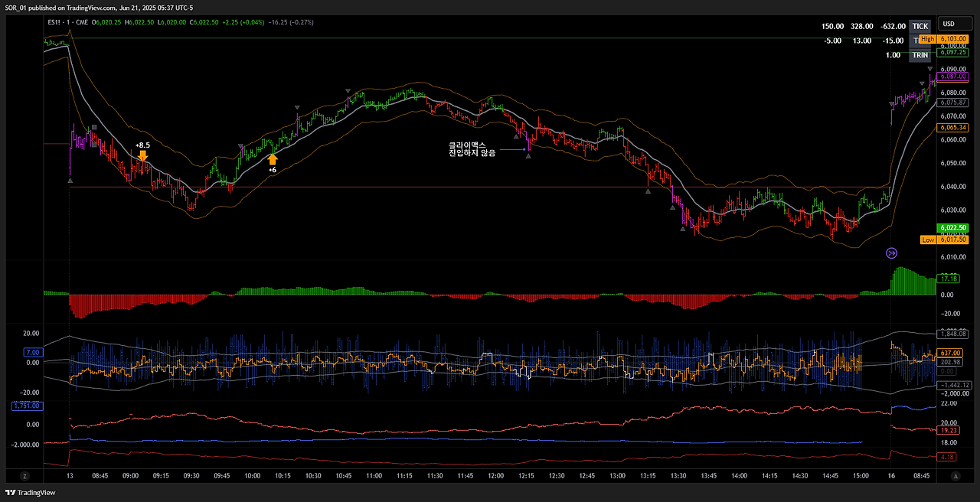Click the current price tag 6,022.50

click(952, 228)
